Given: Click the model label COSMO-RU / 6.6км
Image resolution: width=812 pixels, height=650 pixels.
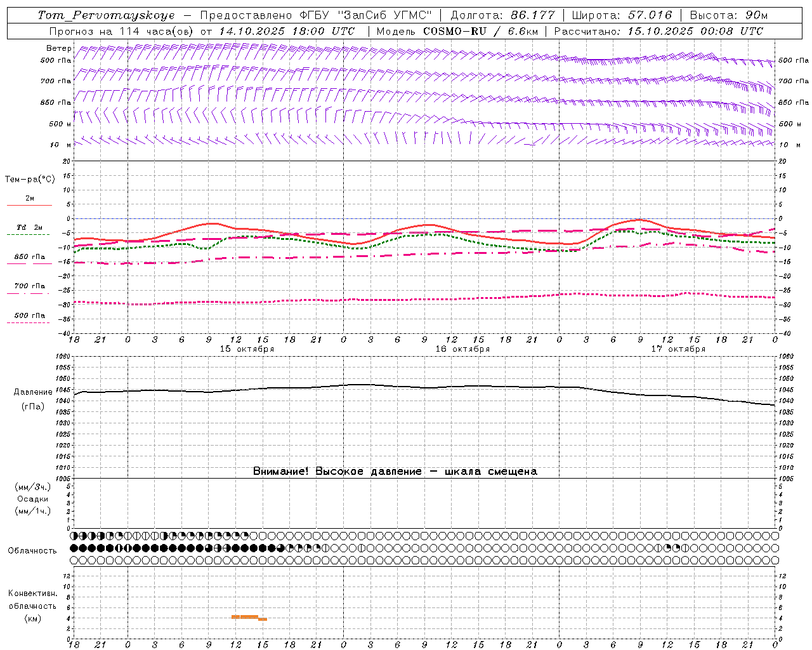Looking at the screenshot, I should 480,31.
